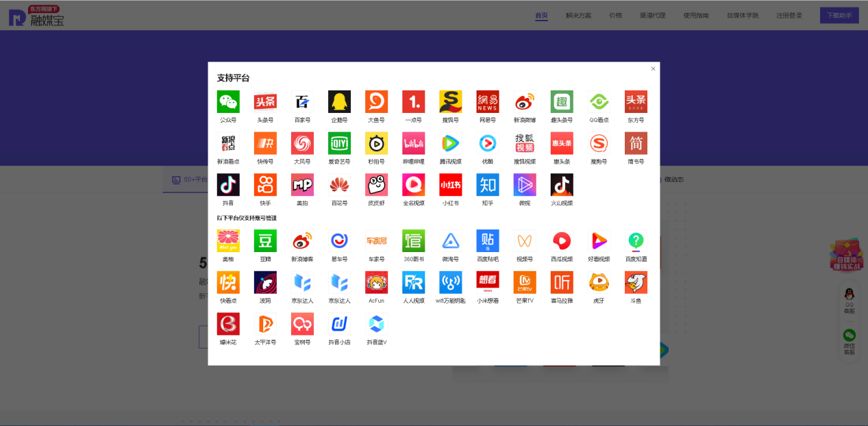The image size is (868, 426).
Task: Pick the 爱奇艺号 green icon
Action: (x=339, y=143)
